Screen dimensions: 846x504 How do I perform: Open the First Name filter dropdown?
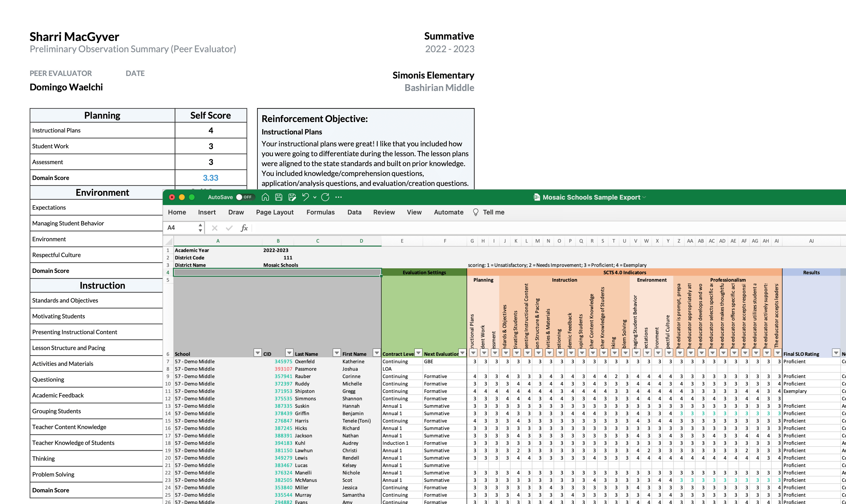[x=376, y=353]
